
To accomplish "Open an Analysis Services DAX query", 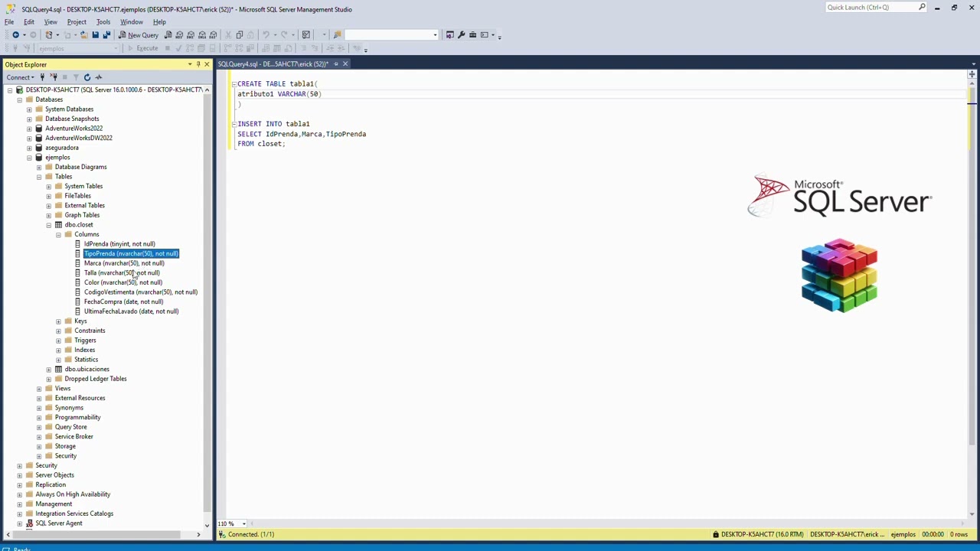I will point(214,34).
